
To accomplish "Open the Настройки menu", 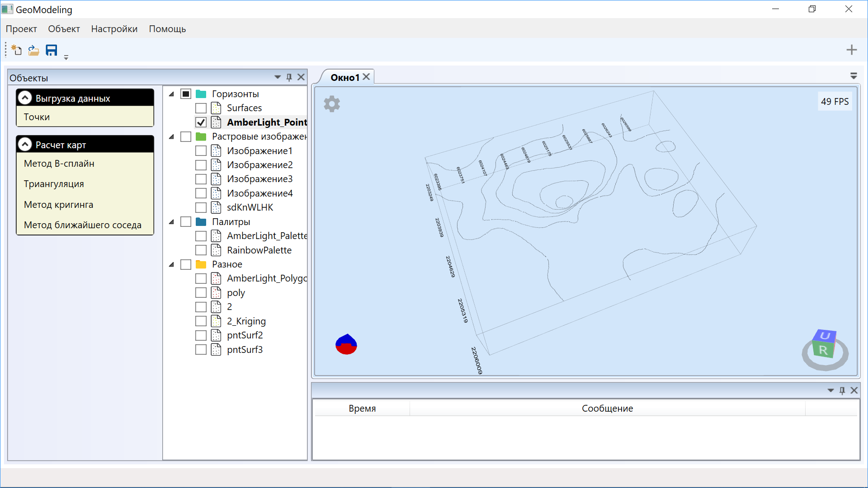I will pyautogui.click(x=114, y=29).
